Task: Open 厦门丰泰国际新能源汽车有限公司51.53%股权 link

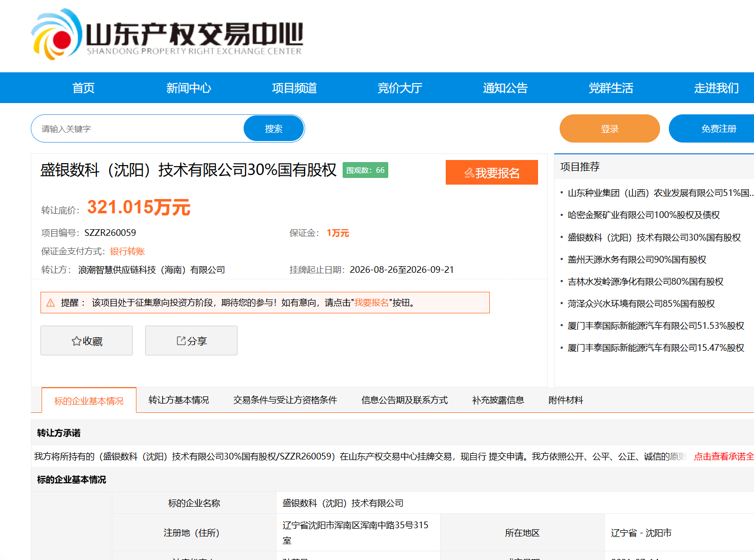Action: 656,326
